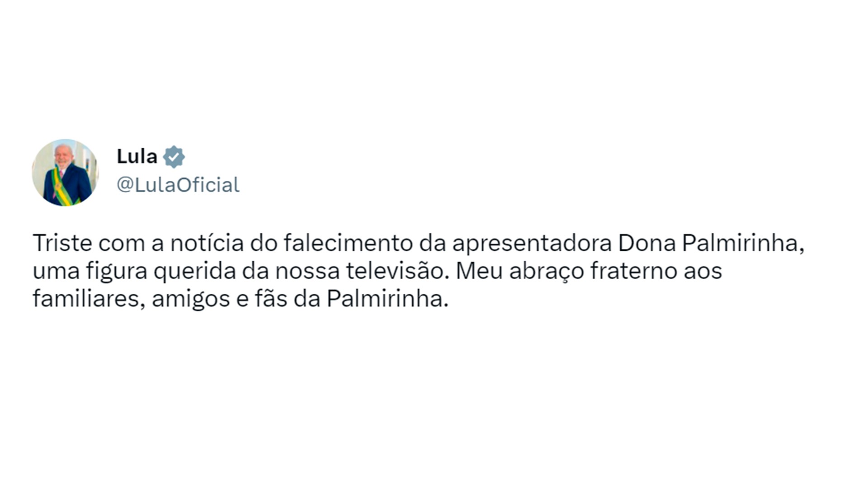Screen dimensions: 868x488
Task: Click the word "abraço" in the tweet
Action: point(547,271)
